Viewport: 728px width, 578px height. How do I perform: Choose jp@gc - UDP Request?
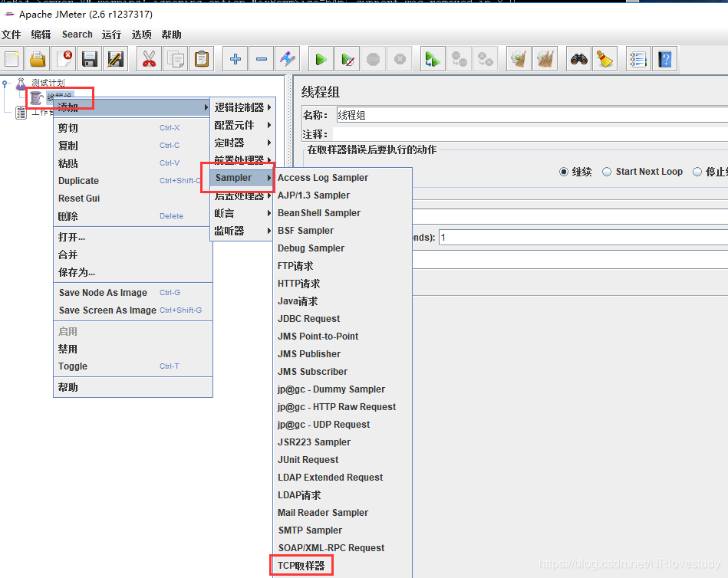pos(342,425)
